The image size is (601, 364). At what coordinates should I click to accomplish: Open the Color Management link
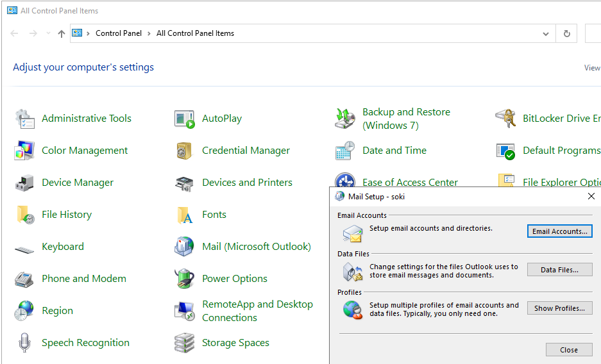(x=85, y=151)
